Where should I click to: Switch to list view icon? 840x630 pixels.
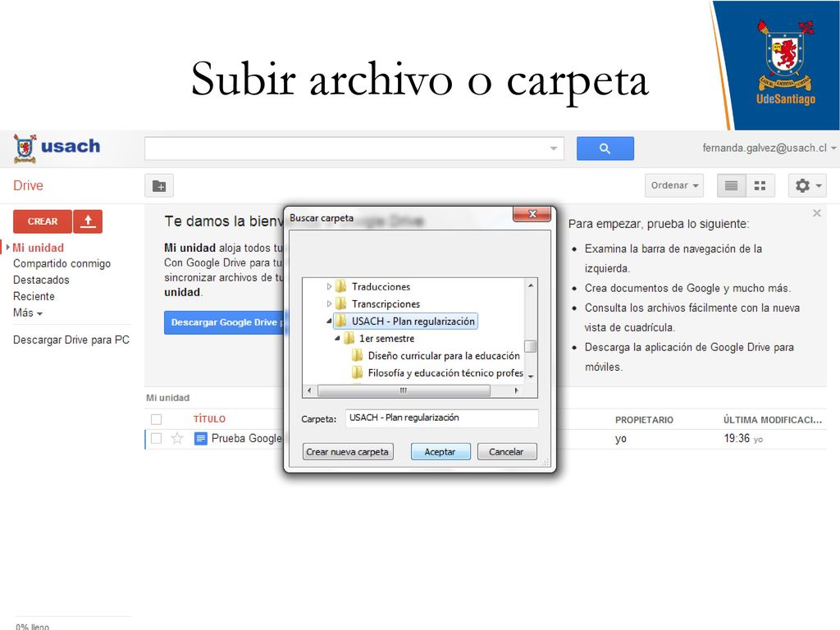(x=731, y=186)
